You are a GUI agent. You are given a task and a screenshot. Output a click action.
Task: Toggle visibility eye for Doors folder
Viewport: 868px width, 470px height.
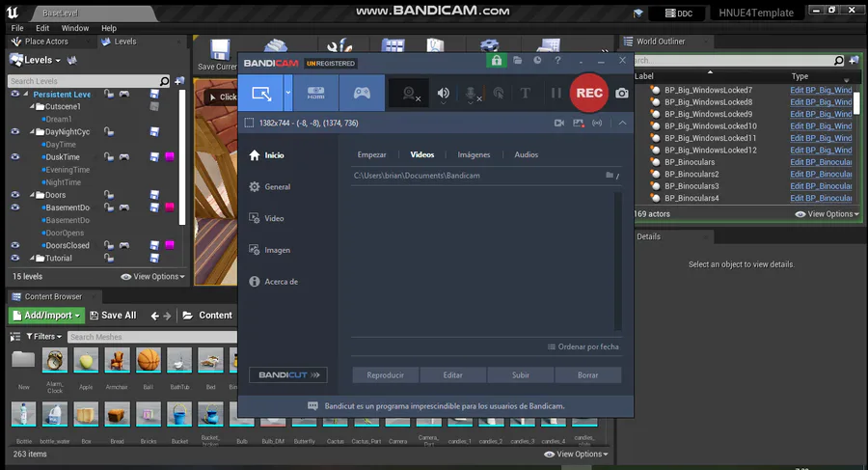(14, 195)
